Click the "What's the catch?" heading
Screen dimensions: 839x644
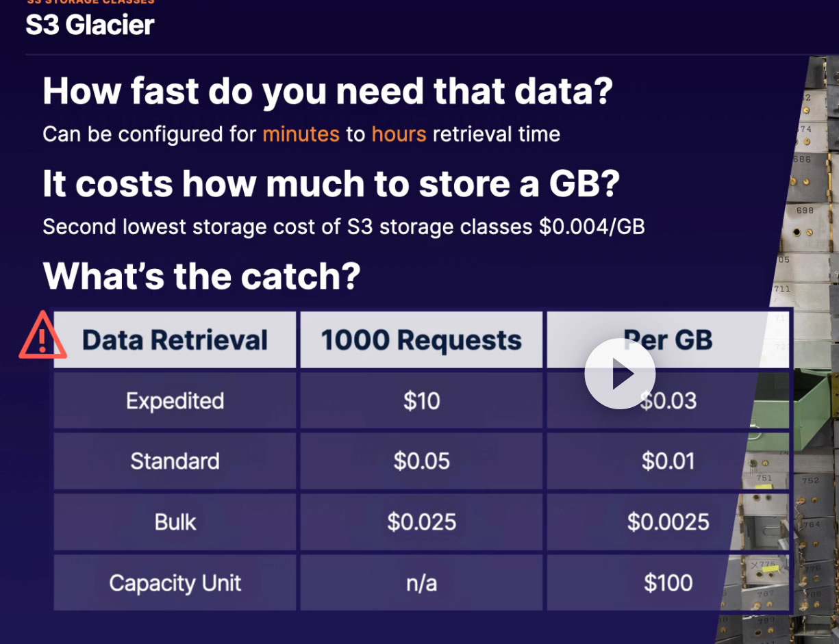(x=201, y=276)
